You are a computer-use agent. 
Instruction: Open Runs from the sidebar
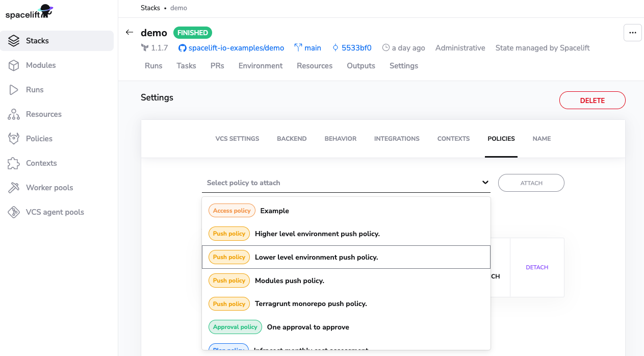click(x=35, y=90)
